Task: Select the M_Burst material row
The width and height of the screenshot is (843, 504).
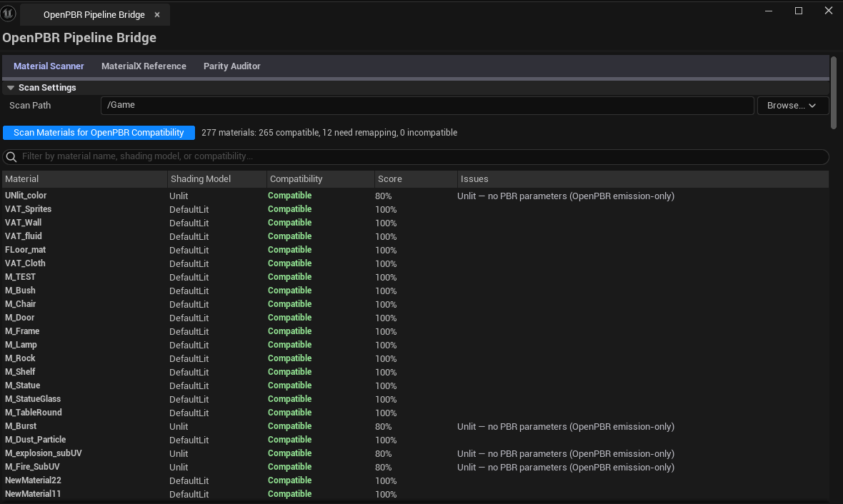Action: [x=416, y=426]
